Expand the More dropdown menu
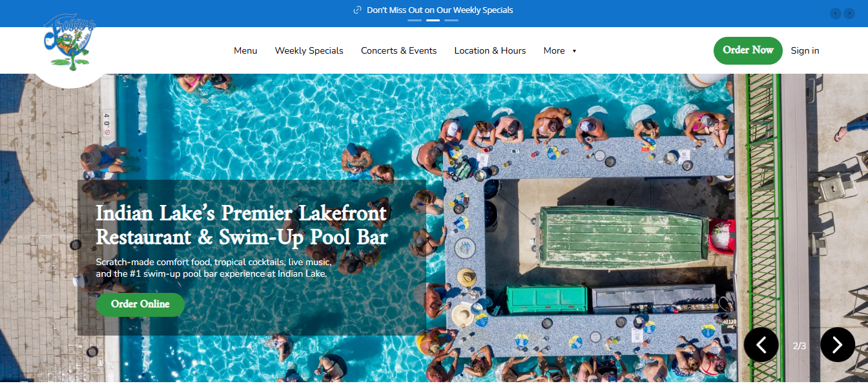The width and height of the screenshot is (868, 386). (x=560, y=50)
